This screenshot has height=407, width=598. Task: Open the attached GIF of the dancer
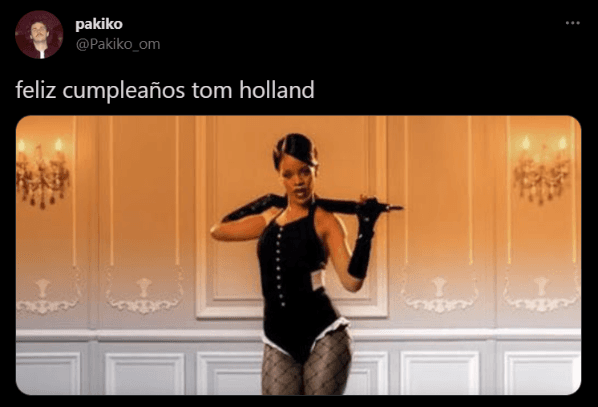(298, 255)
